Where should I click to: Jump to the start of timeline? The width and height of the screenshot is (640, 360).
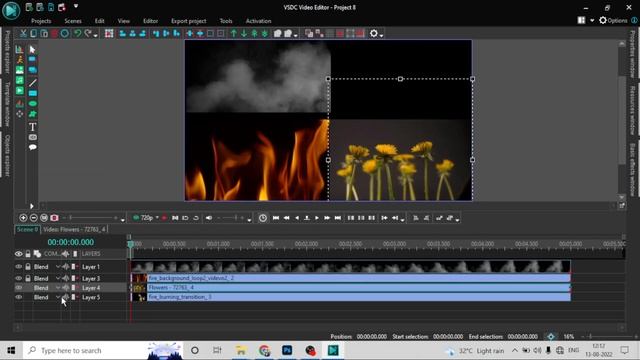(276, 218)
